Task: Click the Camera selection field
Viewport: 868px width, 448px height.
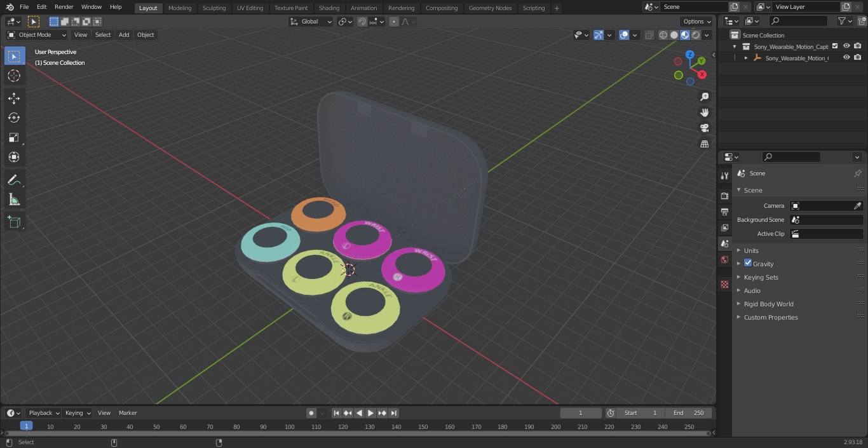Action: coord(826,206)
